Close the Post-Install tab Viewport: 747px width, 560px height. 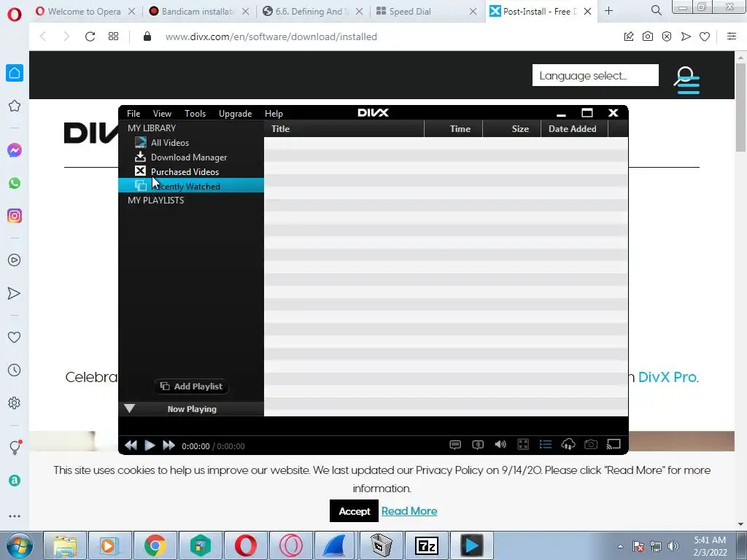click(x=588, y=12)
